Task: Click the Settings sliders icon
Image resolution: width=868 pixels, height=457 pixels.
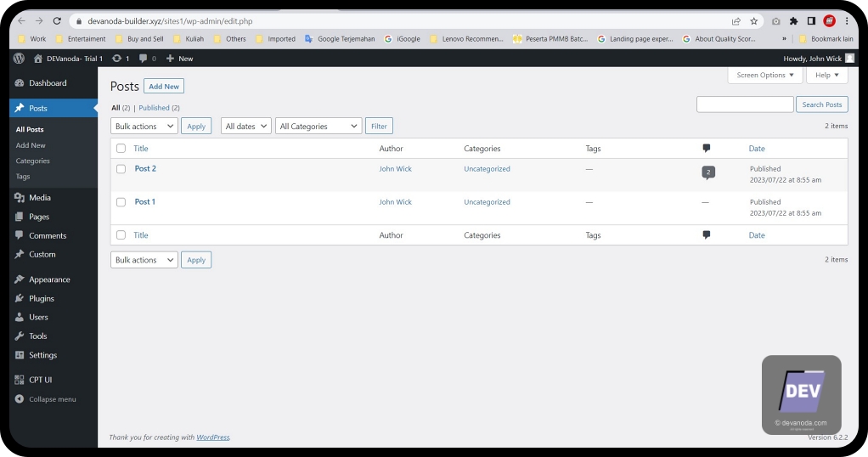Action: click(20, 355)
